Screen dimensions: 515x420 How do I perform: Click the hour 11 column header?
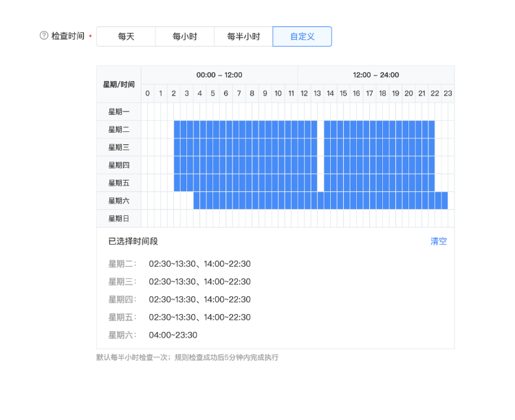[292, 93]
